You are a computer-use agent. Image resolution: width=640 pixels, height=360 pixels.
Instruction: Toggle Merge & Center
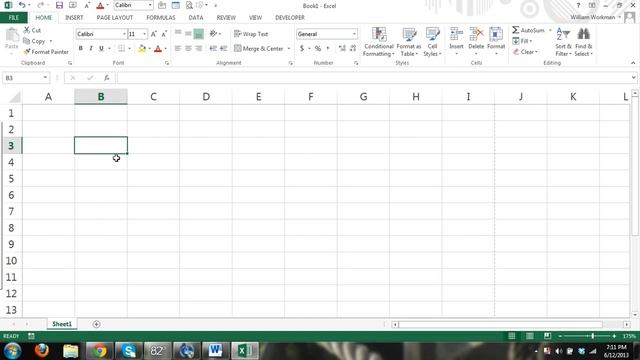[259, 49]
